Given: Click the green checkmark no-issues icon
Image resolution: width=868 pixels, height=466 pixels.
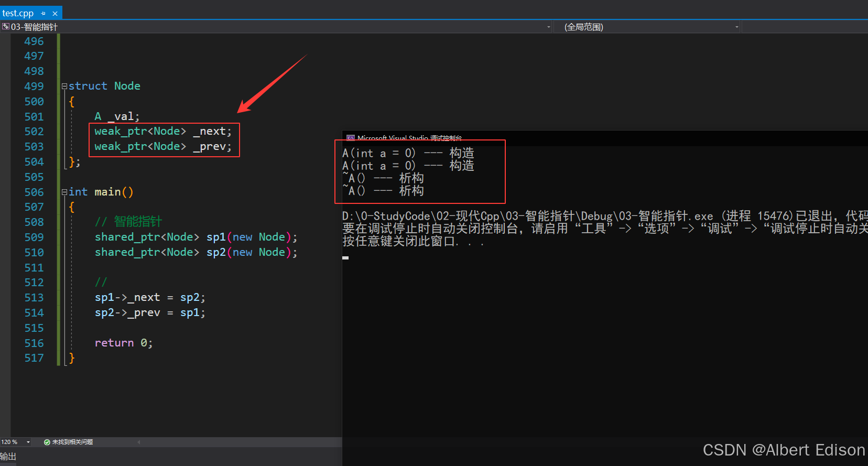Looking at the screenshot, I should pos(47,442).
